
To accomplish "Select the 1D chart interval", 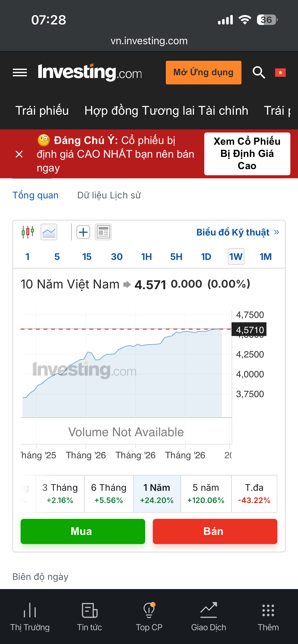I will [x=206, y=257].
